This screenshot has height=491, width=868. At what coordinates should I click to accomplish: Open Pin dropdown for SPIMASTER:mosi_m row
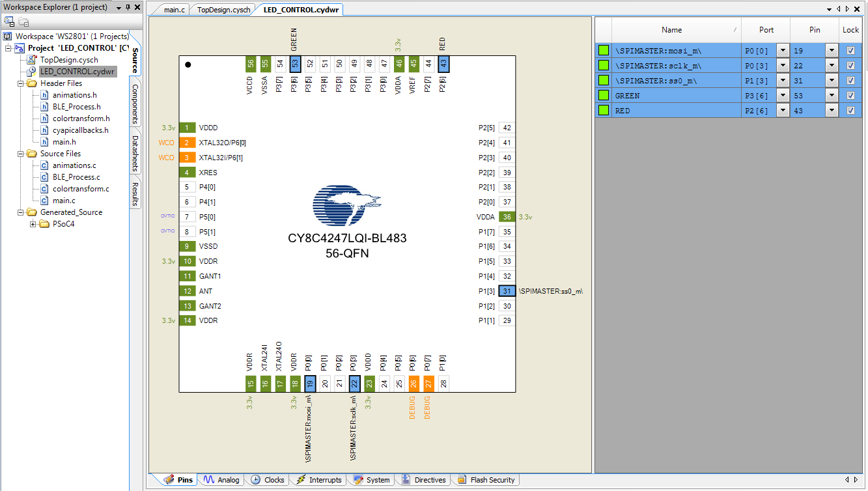click(x=832, y=50)
